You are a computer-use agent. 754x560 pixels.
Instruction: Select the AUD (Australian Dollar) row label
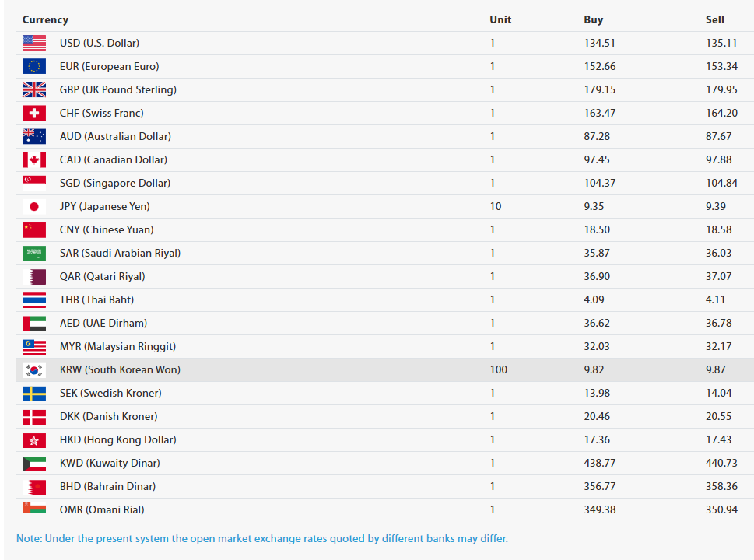pyautogui.click(x=115, y=137)
